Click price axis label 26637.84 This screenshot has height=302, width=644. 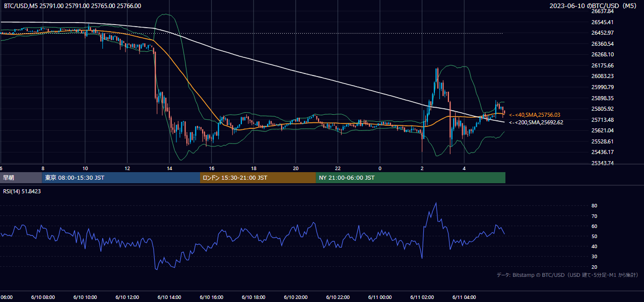(602, 11)
